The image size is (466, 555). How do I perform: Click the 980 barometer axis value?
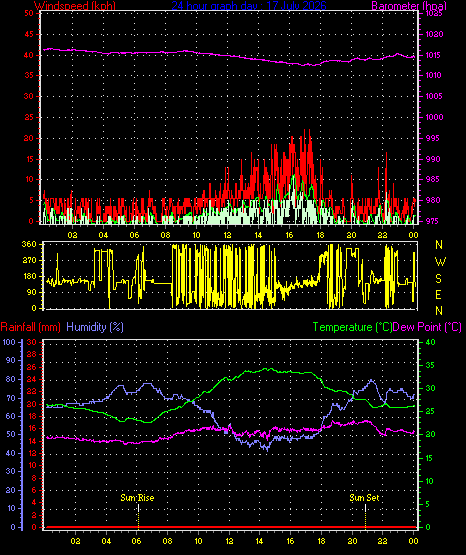click(432, 200)
